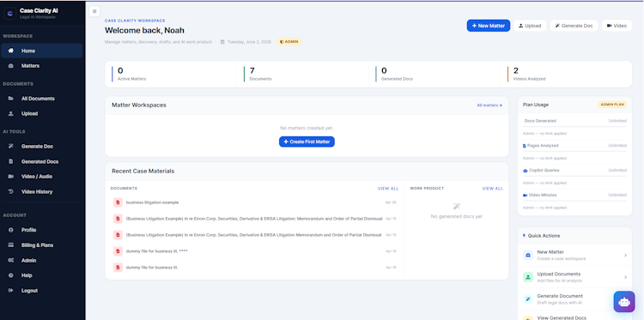Open the AI copilot robot chat button
Image resolution: width=644 pixels, height=320 pixels.
click(624, 301)
